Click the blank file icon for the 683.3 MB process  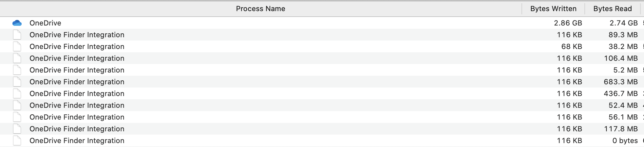17,82
